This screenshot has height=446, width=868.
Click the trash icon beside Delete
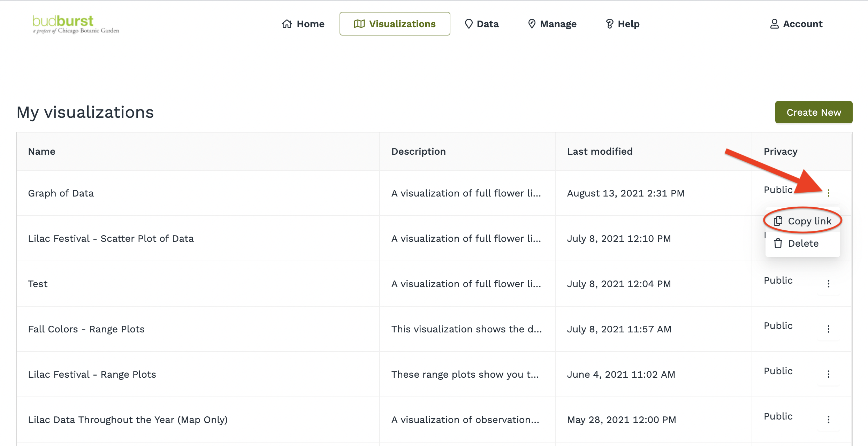[778, 243]
